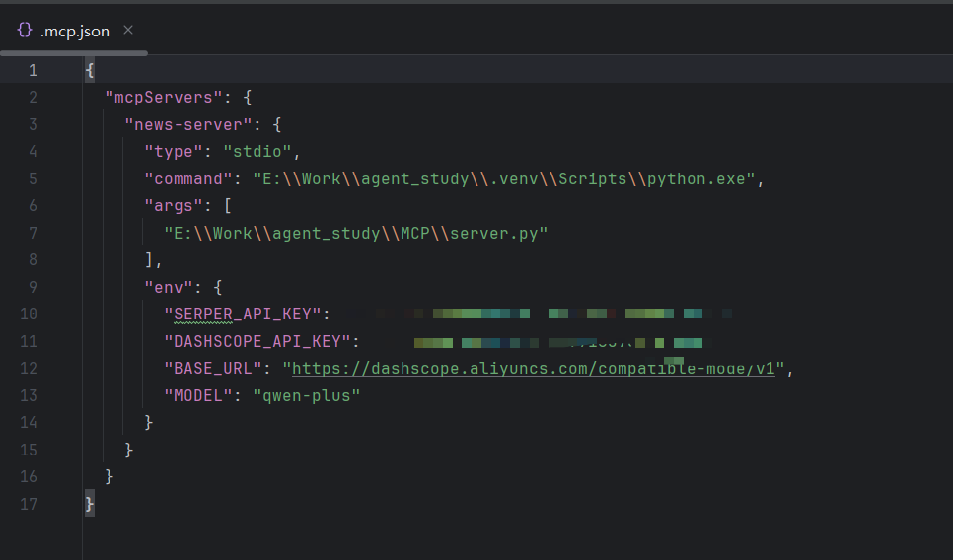The height and width of the screenshot is (560, 953).
Task: Click the closing brace on line 17
Action: [90, 504]
